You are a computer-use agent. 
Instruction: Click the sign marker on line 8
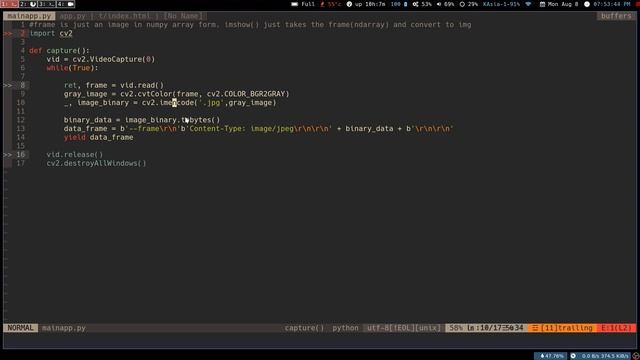click(x=8, y=85)
